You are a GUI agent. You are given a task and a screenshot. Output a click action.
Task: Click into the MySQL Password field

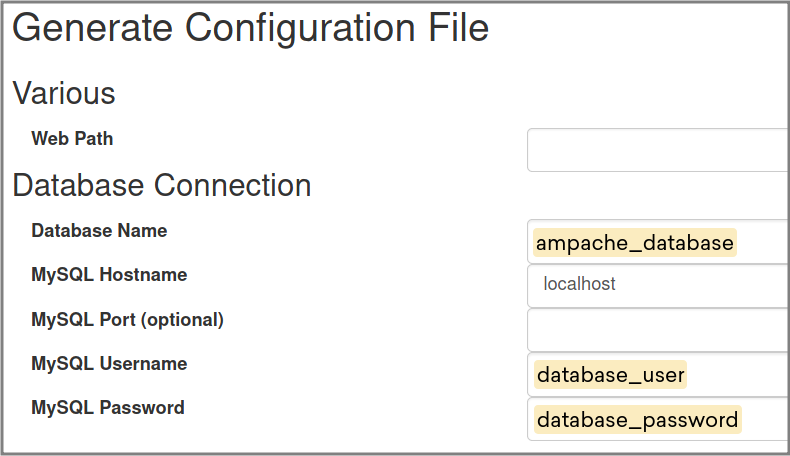658,419
